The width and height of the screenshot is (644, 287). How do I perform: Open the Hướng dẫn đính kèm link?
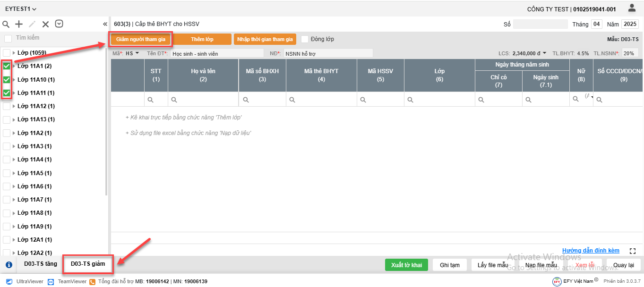point(591,251)
